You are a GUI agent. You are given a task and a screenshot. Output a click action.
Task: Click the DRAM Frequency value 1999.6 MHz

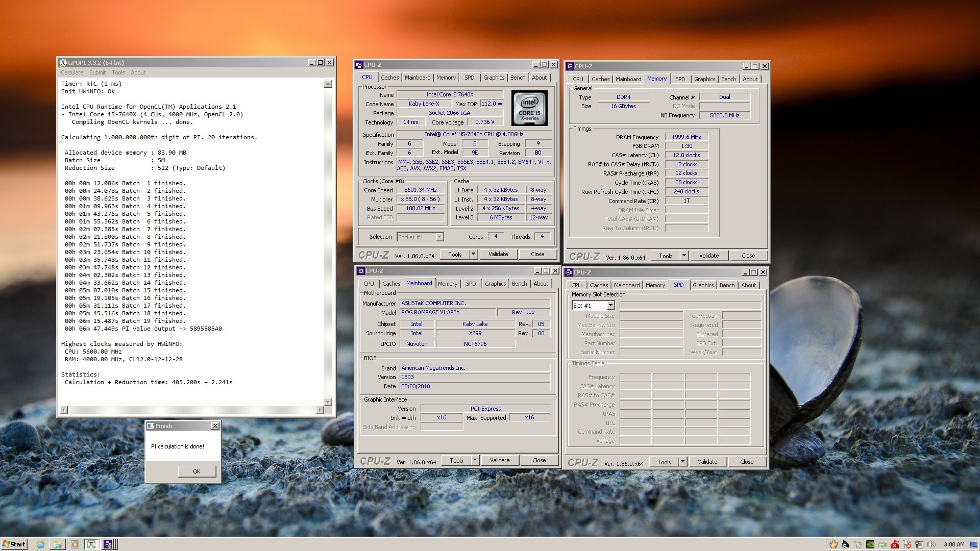(x=687, y=137)
